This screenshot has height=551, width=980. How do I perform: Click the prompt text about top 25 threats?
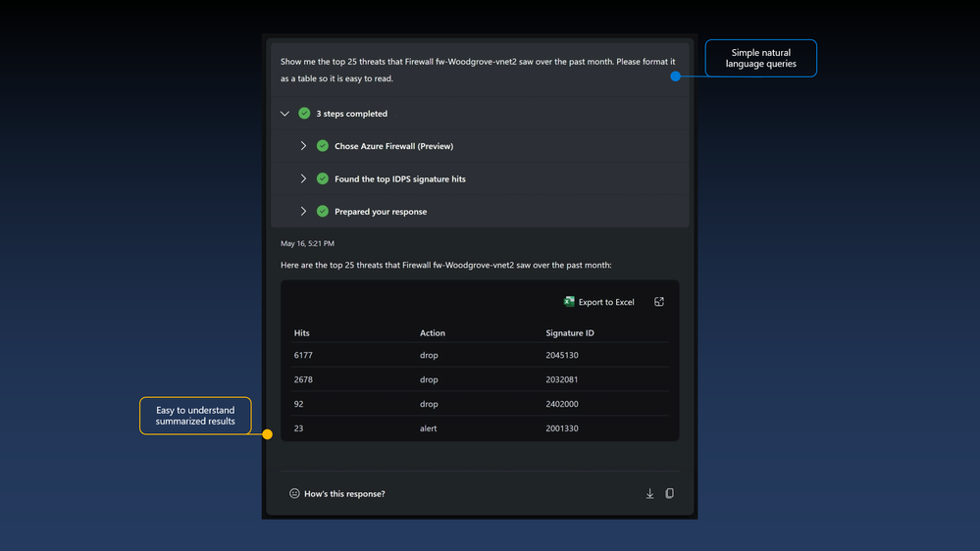tap(478, 70)
